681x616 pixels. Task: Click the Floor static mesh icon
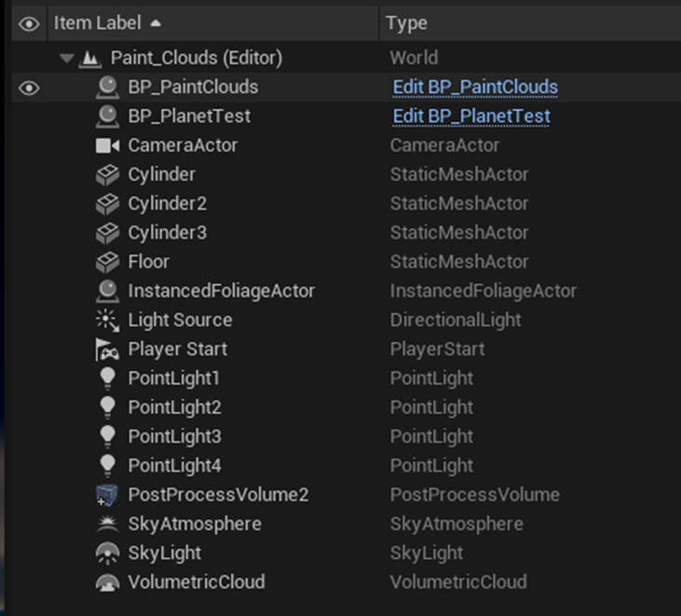(107, 262)
